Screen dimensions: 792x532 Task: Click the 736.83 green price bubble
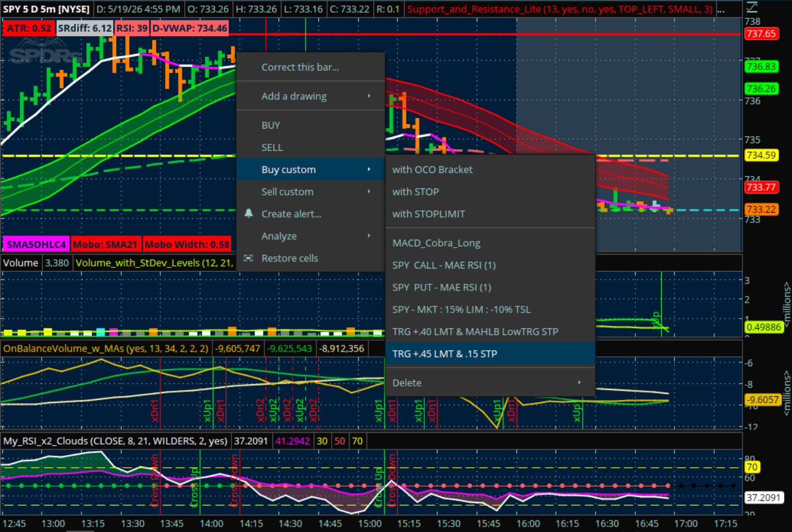click(761, 67)
